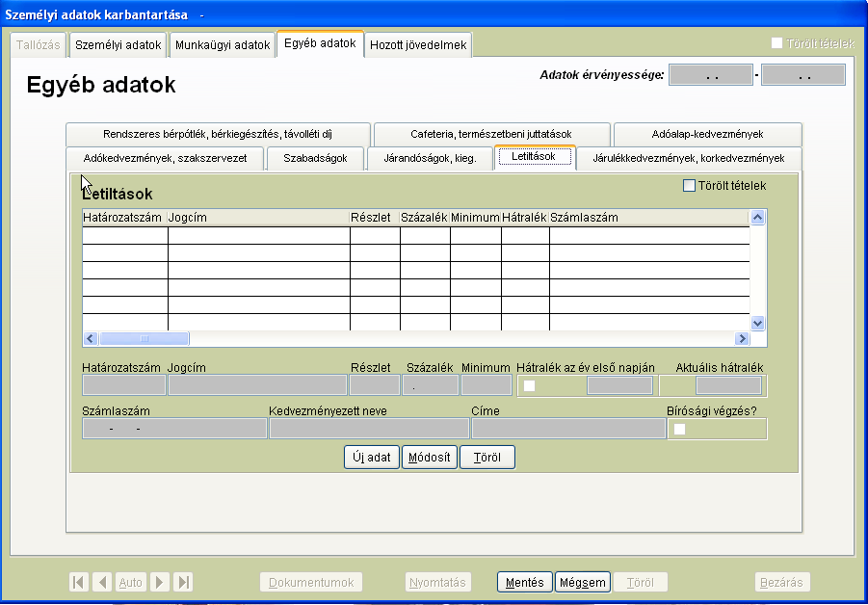Switch to Cafeteria, természetbeni juttatások tab
This screenshot has width=868, height=605.
491,134
